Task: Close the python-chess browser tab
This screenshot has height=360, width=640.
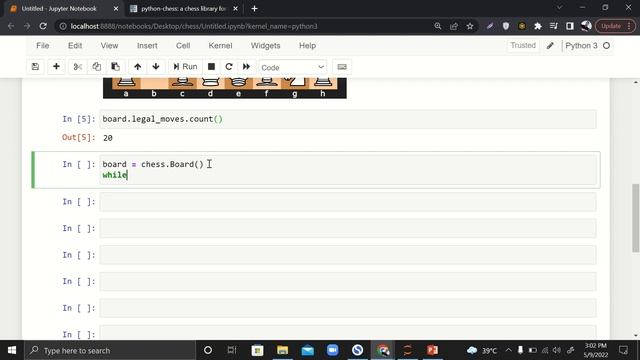Action: [x=236, y=9]
